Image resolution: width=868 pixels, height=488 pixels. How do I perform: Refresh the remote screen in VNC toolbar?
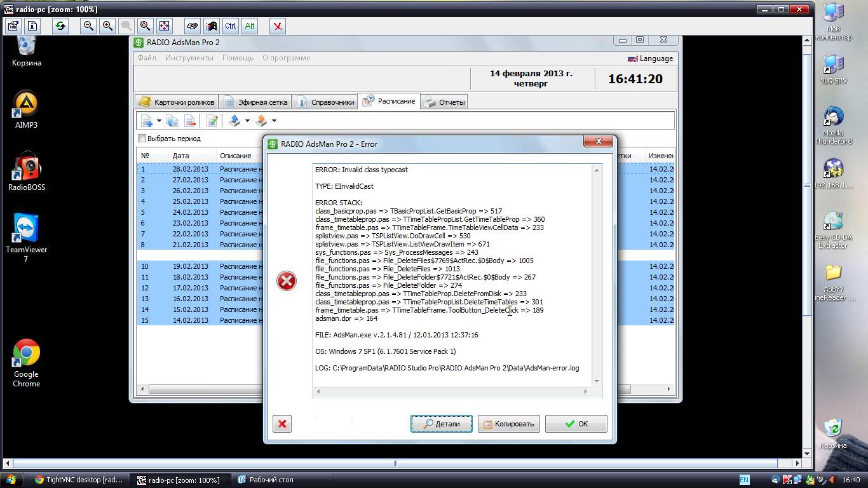[60, 26]
